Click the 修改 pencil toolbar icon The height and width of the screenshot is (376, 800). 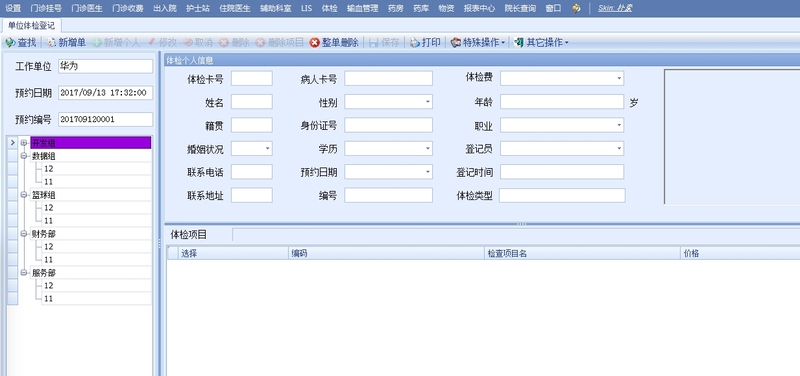(151, 43)
